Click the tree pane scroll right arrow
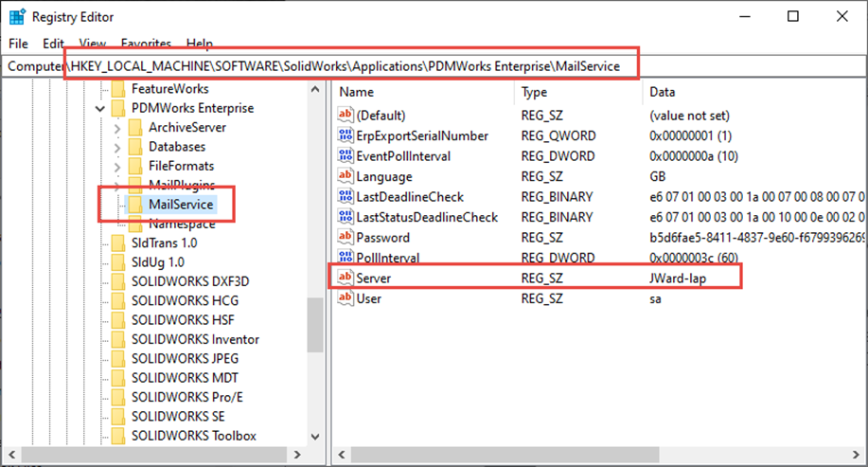Viewport: 868px width, 467px height. point(297,455)
